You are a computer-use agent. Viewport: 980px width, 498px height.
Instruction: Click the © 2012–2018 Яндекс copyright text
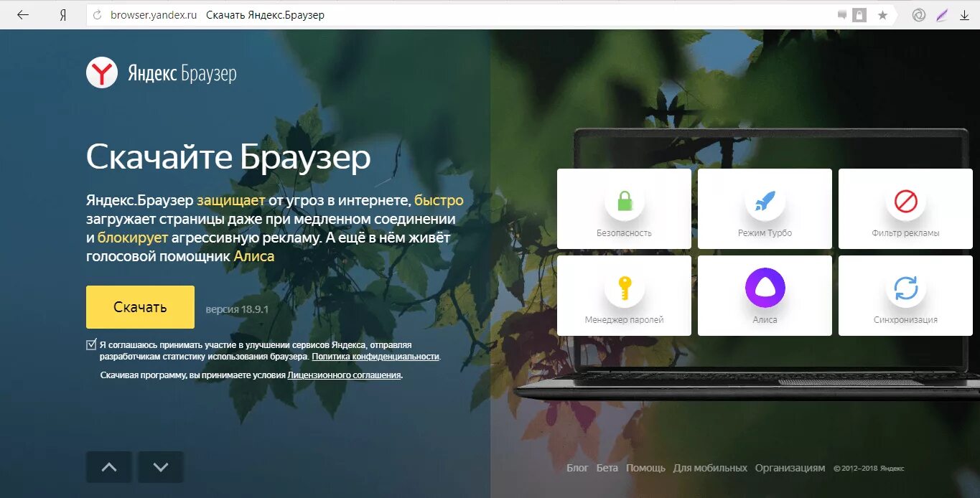[x=869, y=469]
